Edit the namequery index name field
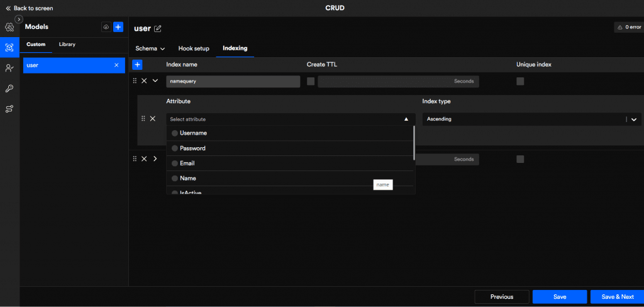Image resolution: width=644 pixels, height=307 pixels. pyautogui.click(x=233, y=81)
